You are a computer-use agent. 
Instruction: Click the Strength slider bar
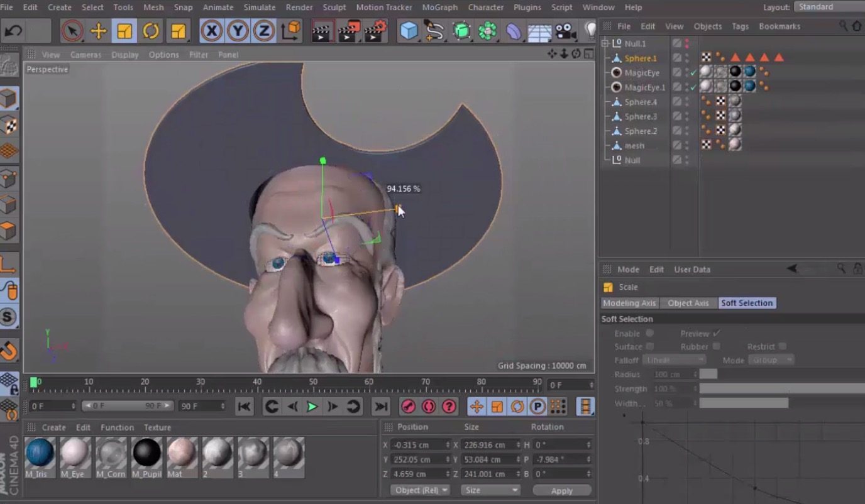[x=782, y=389]
